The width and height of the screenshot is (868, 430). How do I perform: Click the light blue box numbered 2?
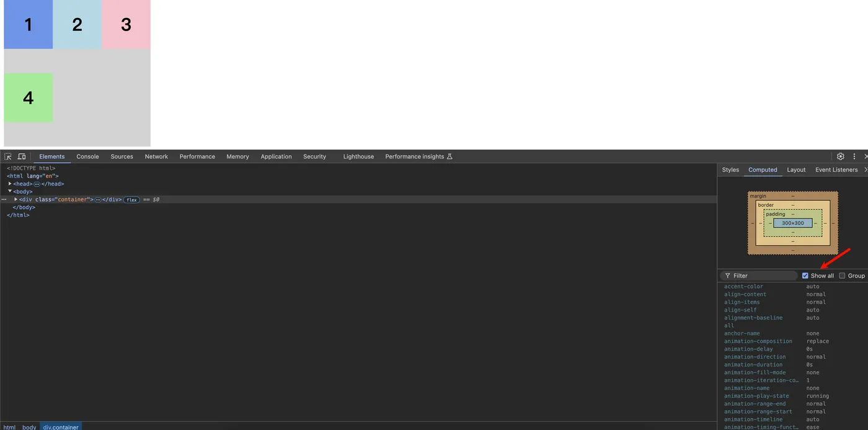point(77,24)
